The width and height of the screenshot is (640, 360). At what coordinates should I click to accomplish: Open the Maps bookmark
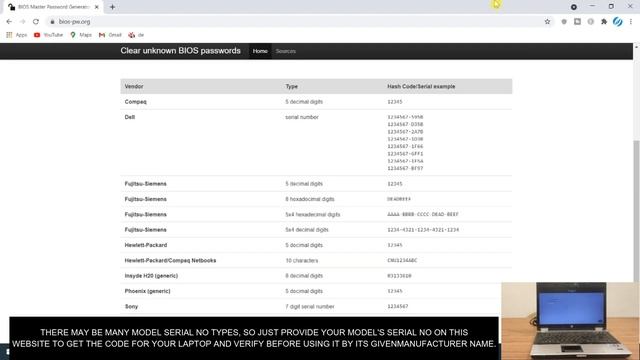pos(81,35)
